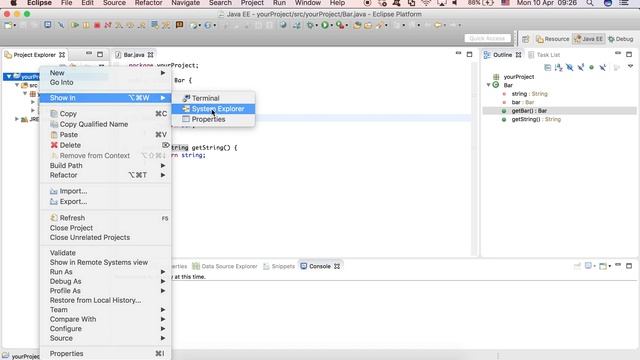Viewport: 640px width, 360px height.
Task: Switch to the Task List tab
Action: [x=544, y=55]
